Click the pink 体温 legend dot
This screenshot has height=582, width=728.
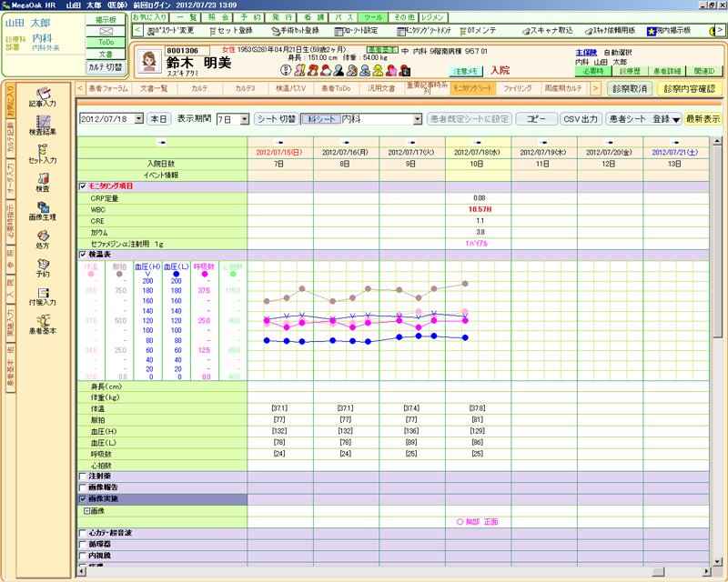[90, 275]
